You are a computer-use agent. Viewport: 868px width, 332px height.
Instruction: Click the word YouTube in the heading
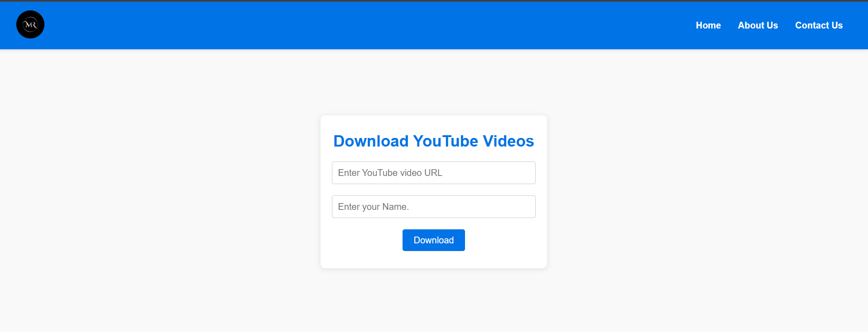(445, 141)
